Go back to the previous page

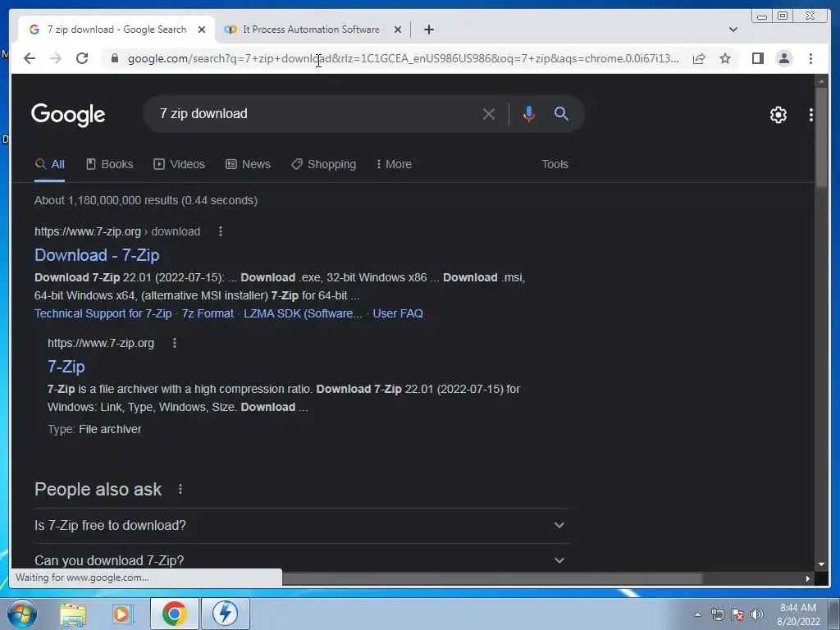tap(30, 58)
